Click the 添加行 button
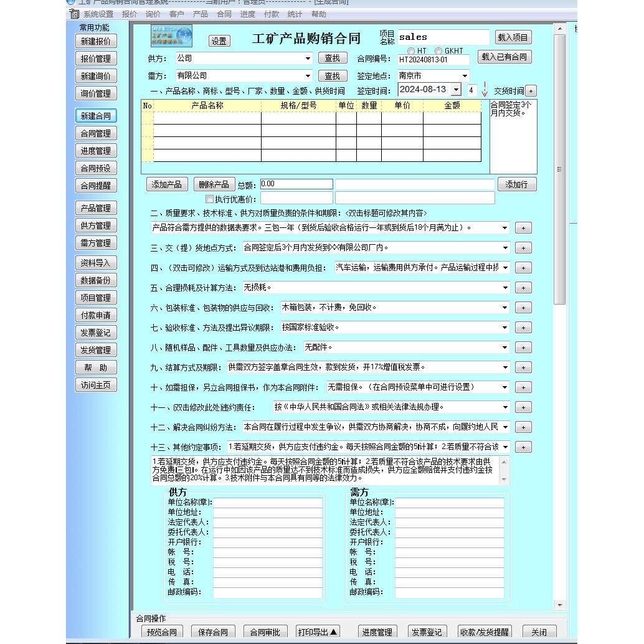This screenshot has width=644, height=644. (517, 184)
